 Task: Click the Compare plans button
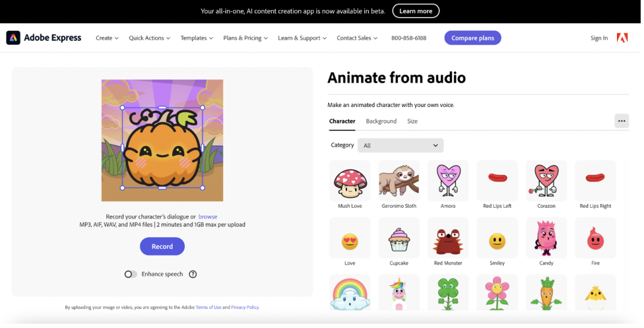(x=473, y=38)
